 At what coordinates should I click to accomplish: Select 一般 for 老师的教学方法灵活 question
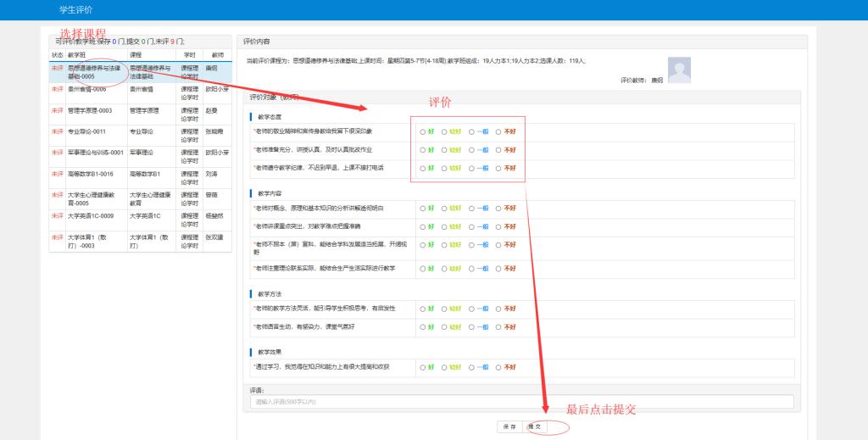pos(472,308)
